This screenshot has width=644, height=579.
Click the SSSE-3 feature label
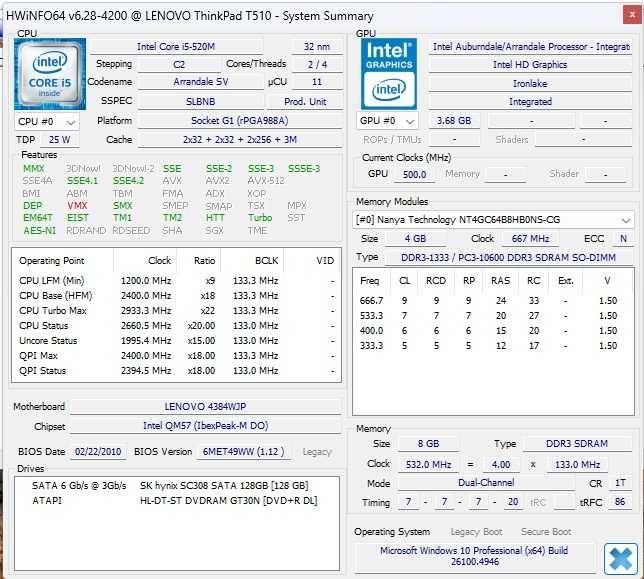304,169
